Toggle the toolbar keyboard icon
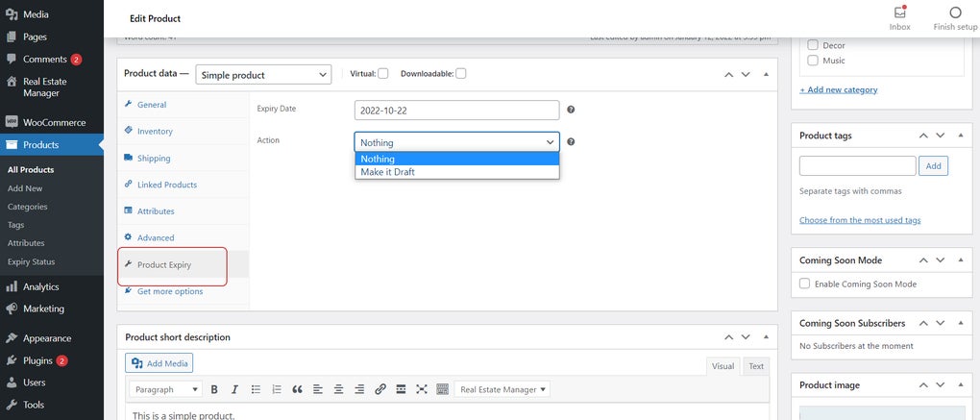 (442, 389)
